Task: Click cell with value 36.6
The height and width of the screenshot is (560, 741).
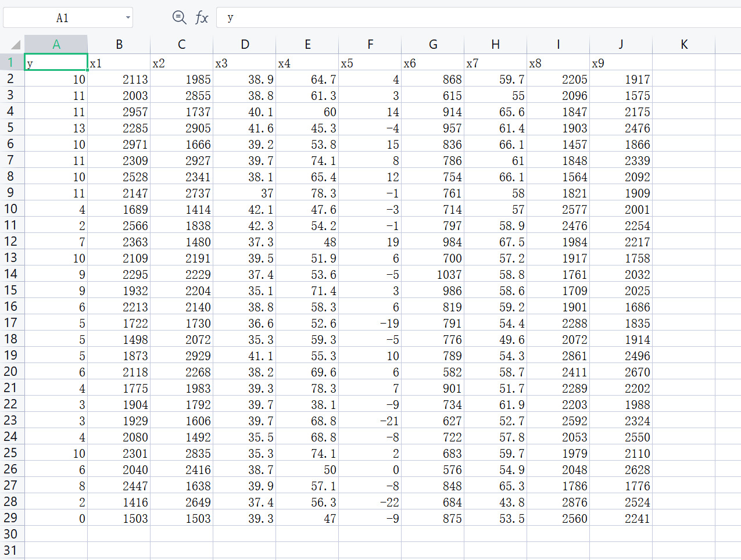Action: pyautogui.click(x=245, y=322)
